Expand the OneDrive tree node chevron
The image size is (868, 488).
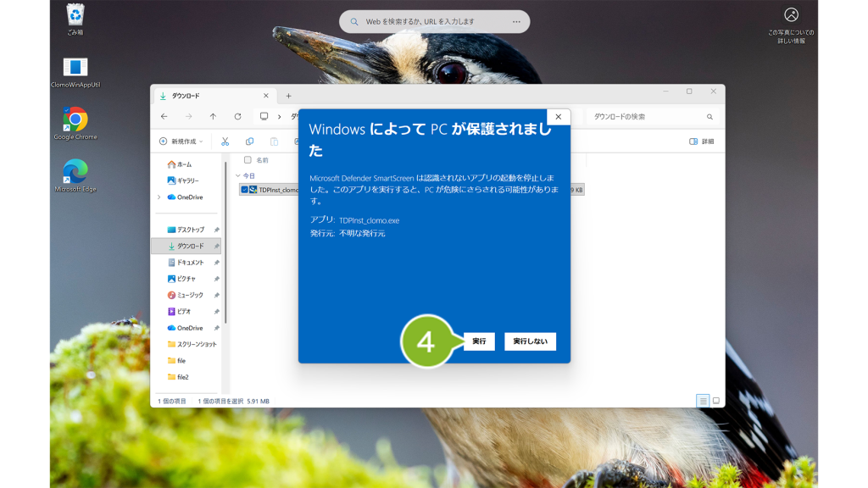[159, 197]
